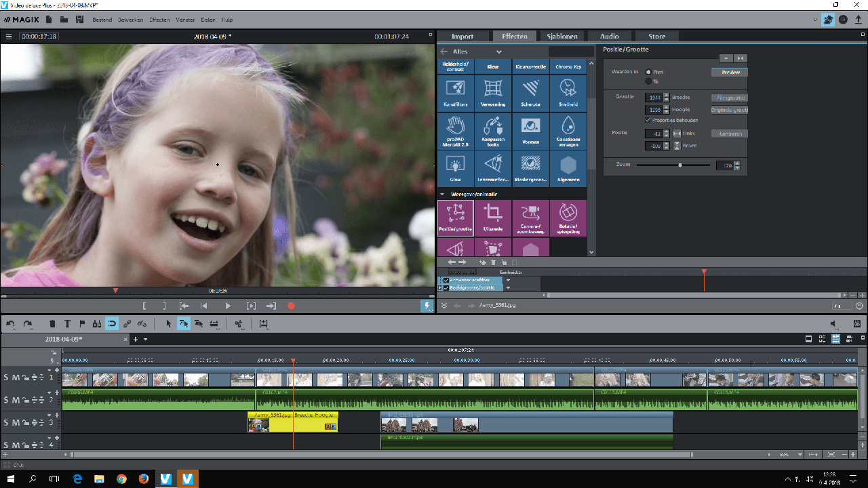
Task: Solo track 4 with S button
Action: 6,445
